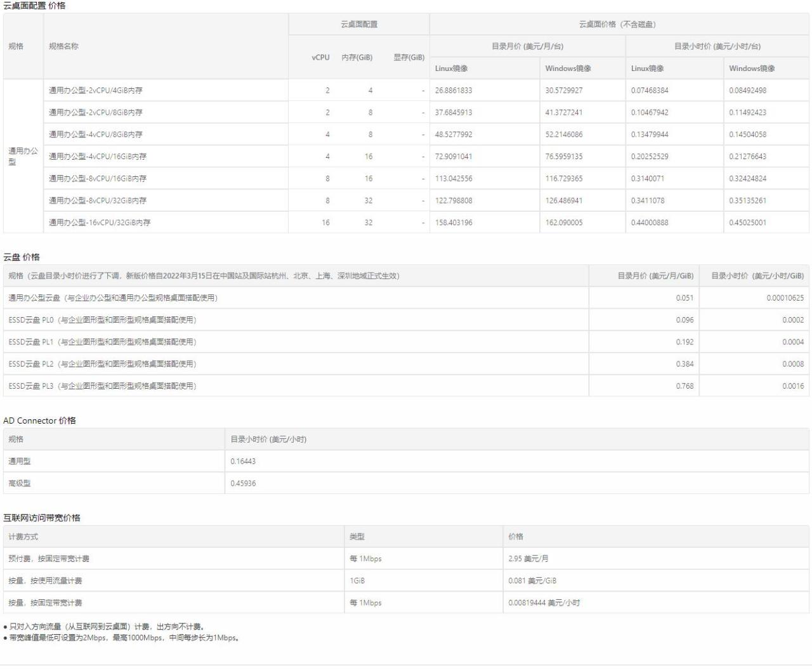Click the hourly price 0.3411078

pos(648,201)
